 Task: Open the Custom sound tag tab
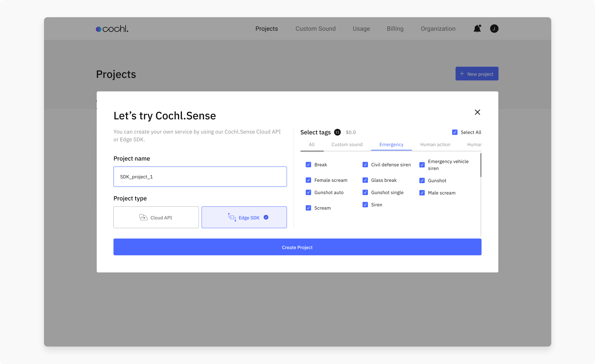[347, 145]
